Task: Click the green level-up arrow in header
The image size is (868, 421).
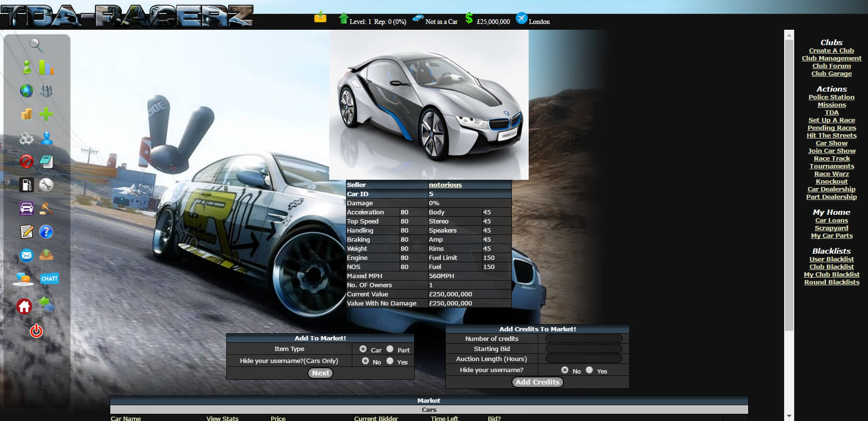Action: click(x=343, y=19)
